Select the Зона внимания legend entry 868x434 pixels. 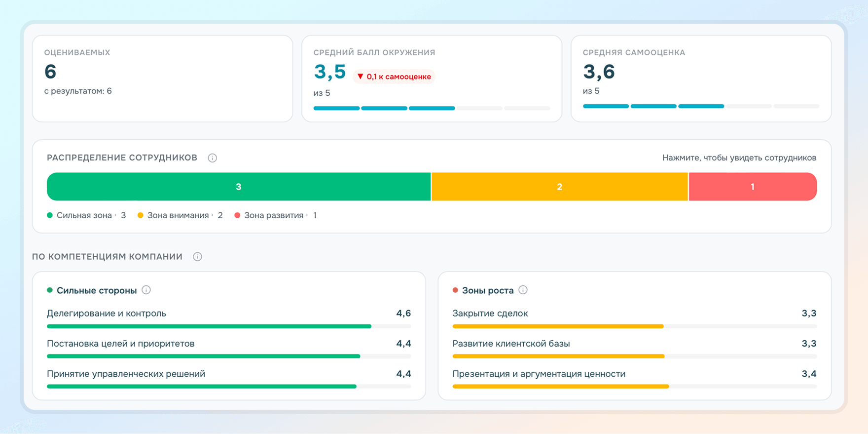[x=180, y=215]
